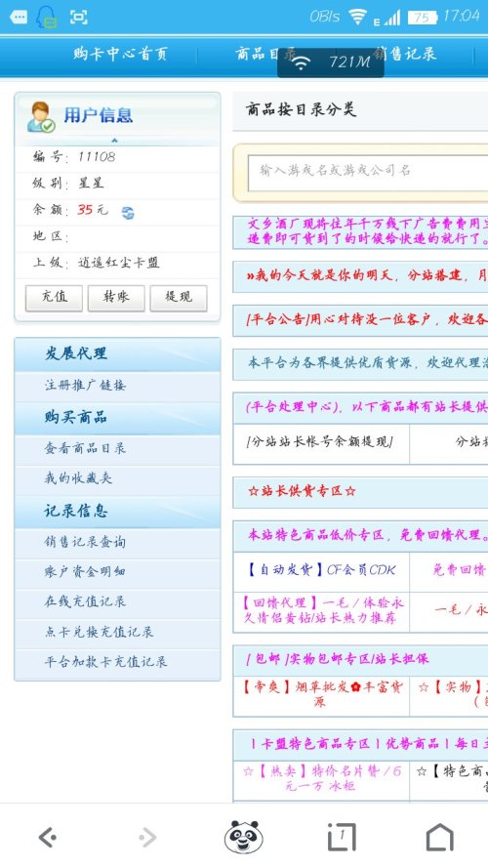The width and height of the screenshot is (488, 868).
Task: Open 注册推广链接 in the sidebar
Action: 85,385
